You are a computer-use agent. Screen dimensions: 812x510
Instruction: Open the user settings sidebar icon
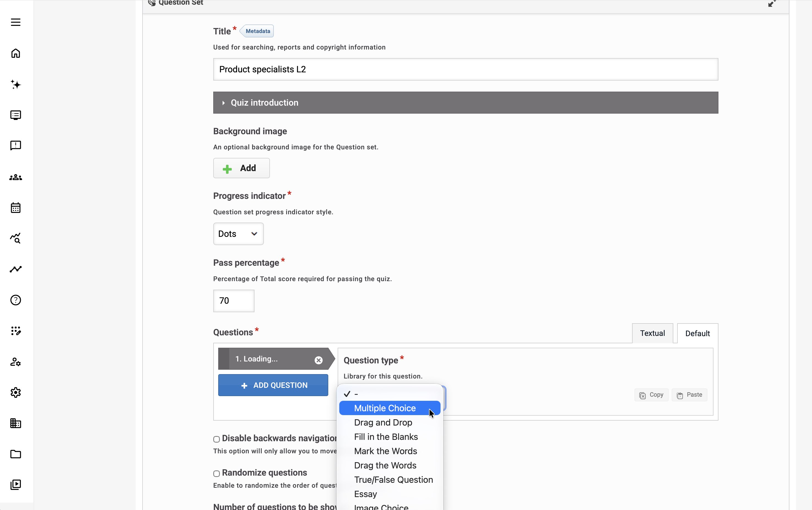15,362
